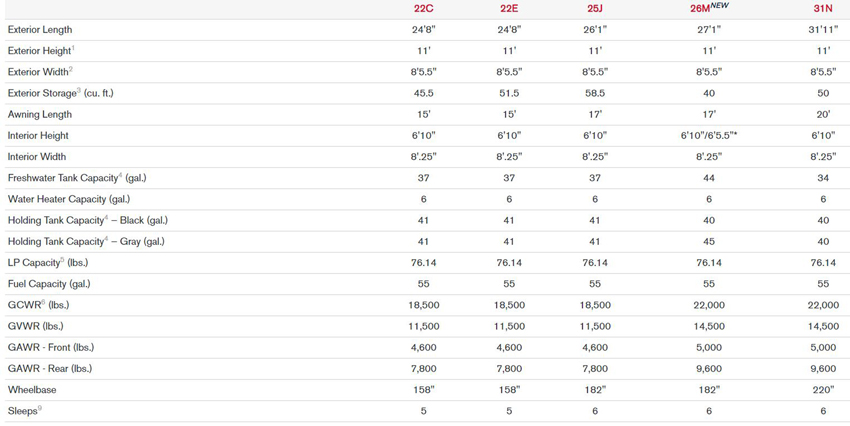Select the 31N model column header
This screenshot has height=426, width=850.
823,9
